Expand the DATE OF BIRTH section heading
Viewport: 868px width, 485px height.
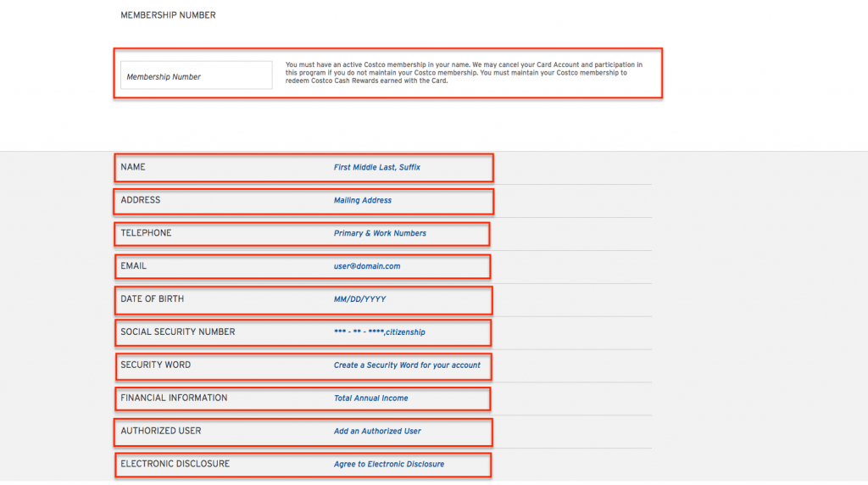pyautogui.click(x=152, y=299)
